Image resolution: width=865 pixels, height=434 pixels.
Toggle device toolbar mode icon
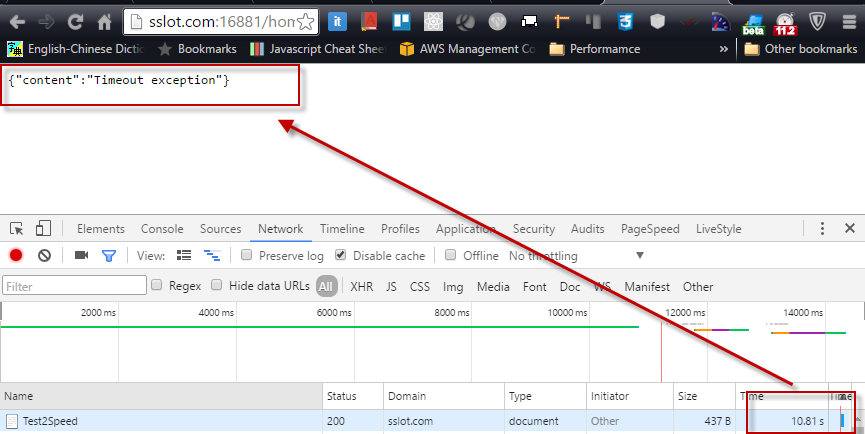(x=44, y=229)
